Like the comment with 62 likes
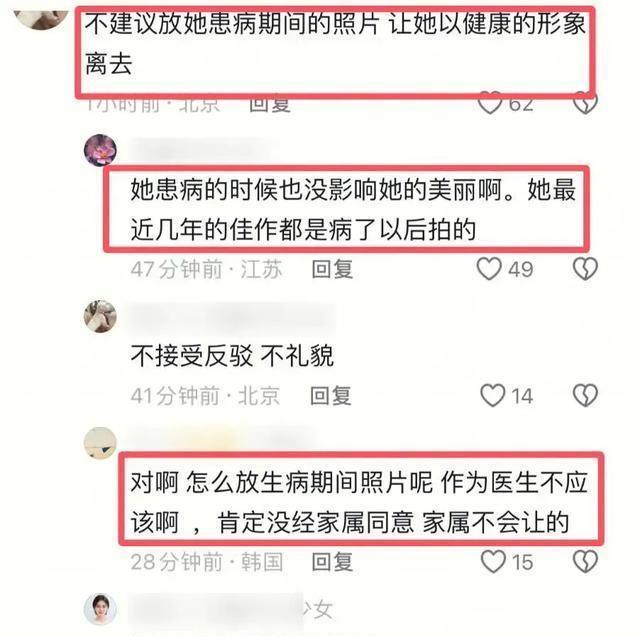The image size is (640, 636). tap(490, 104)
